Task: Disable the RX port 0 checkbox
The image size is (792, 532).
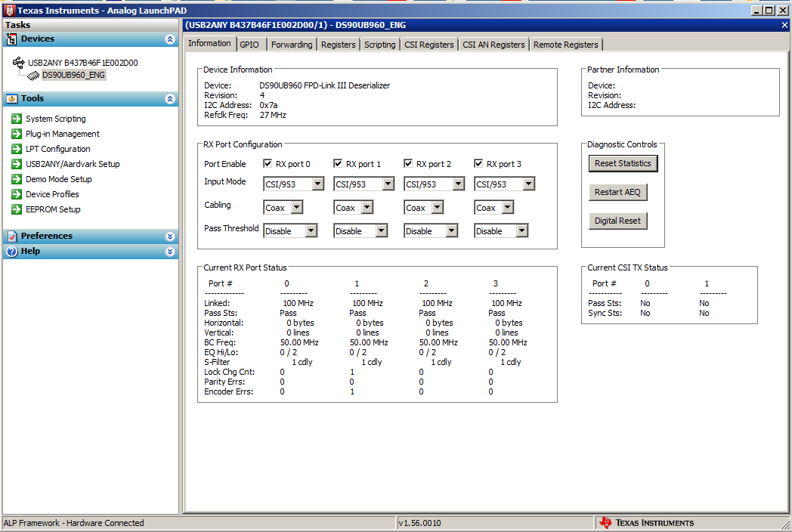Action: (268, 163)
